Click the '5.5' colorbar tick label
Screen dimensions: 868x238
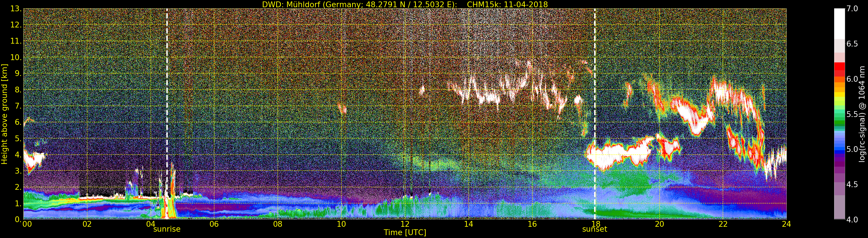(852, 114)
